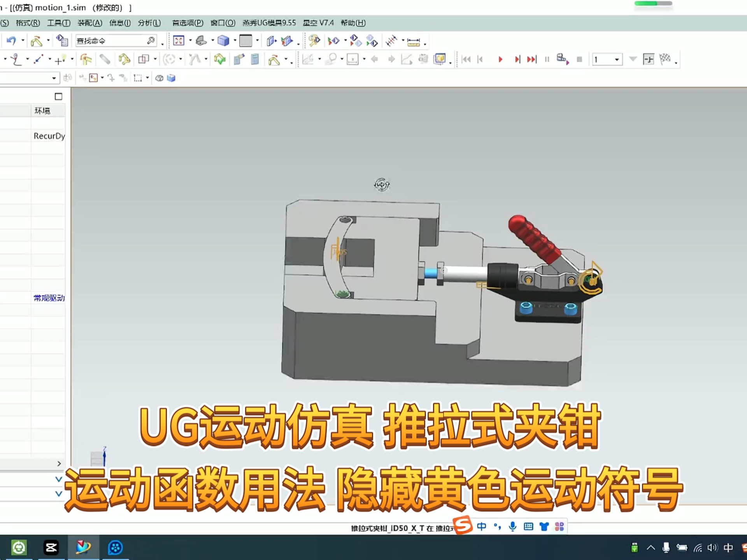
Task: Pause the running animation
Action: click(547, 59)
